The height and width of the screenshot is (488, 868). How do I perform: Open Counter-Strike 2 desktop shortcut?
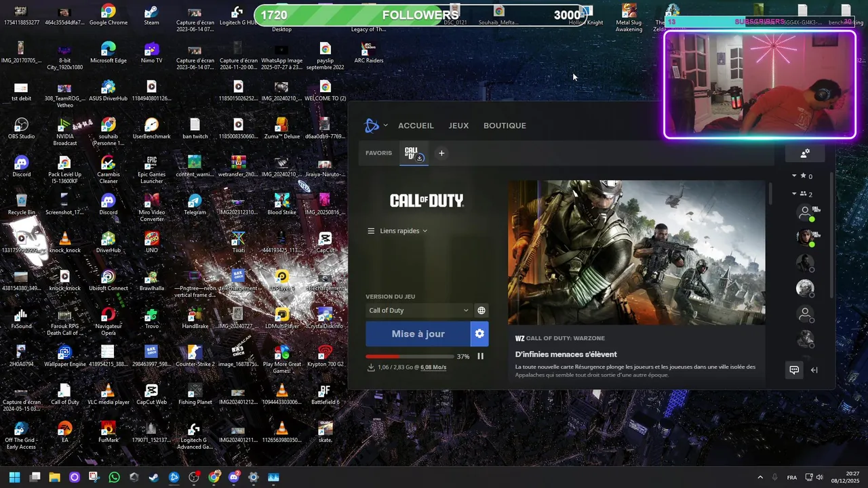tap(195, 357)
